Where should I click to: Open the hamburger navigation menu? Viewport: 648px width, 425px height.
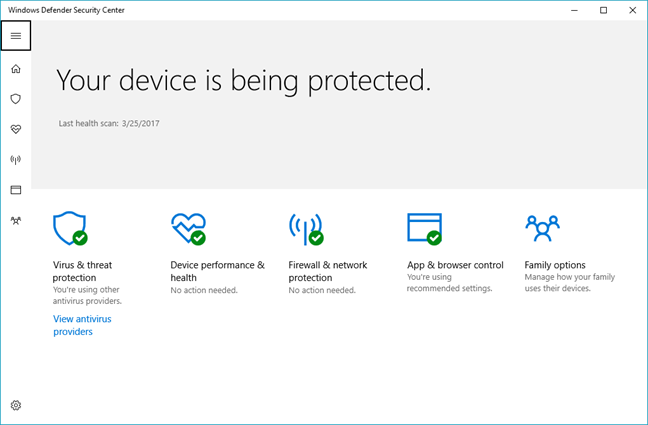16,36
